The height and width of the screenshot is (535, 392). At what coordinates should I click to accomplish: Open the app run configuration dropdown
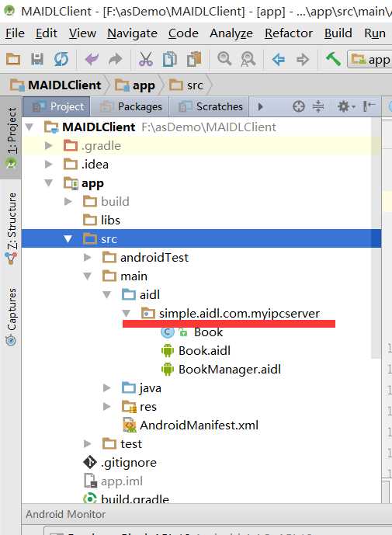pos(370,59)
